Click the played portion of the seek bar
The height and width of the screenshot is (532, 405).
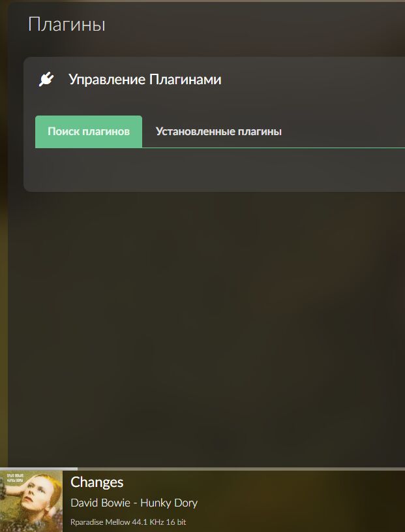pyautogui.click(x=38, y=469)
